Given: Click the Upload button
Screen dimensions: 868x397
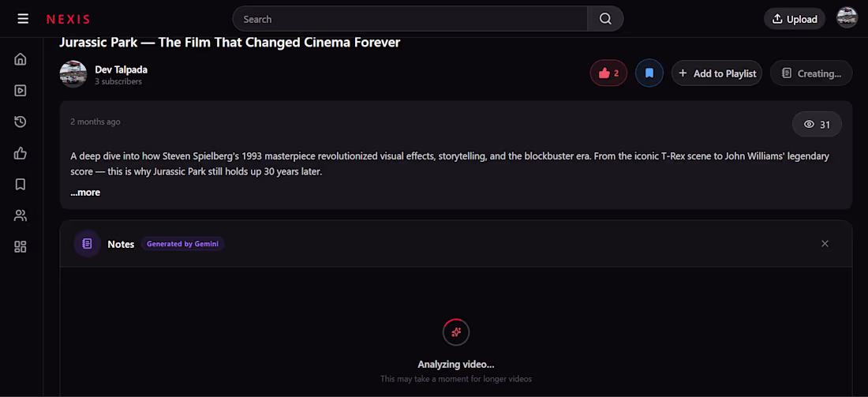Looking at the screenshot, I should [x=795, y=19].
